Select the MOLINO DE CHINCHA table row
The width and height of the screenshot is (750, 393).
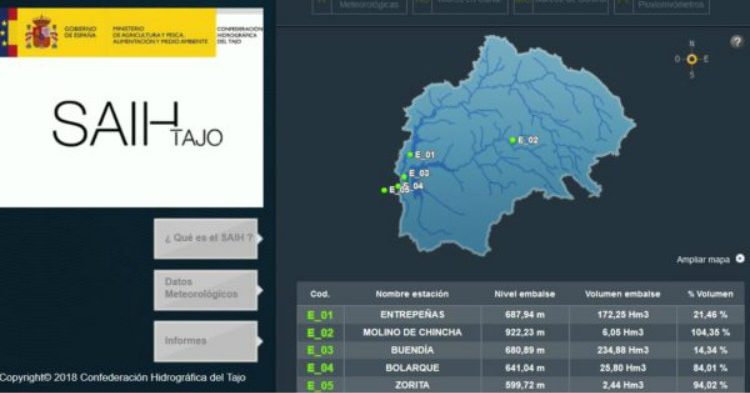[520, 332]
